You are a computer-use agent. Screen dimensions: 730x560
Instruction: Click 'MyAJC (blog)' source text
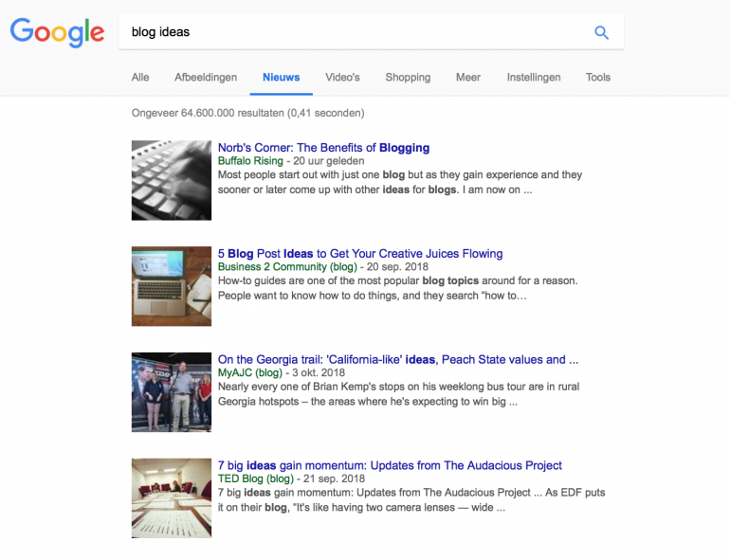pyautogui.click(x=250, y=373)
